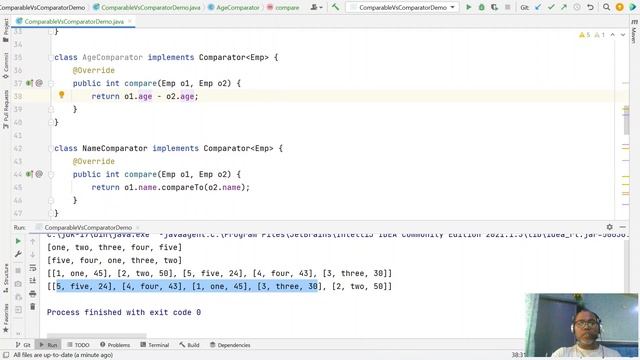Click the implements gutter icon on line 44
This screenshot has height=360, width=640.
coord(29,174)
